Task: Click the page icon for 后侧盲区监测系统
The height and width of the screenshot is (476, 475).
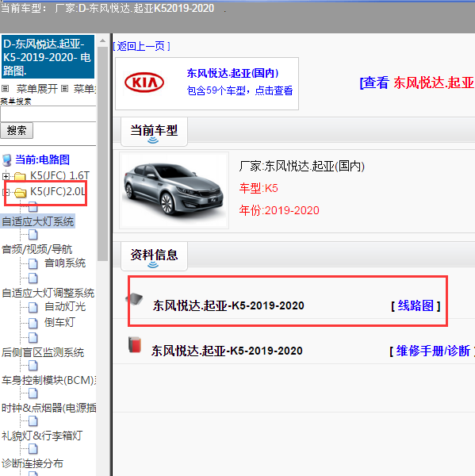Action: pyautogui.click(x=33, y=337)
